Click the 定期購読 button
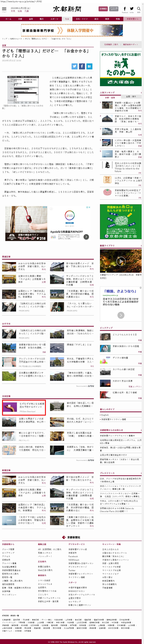This screenshot has height=644, width=144. [x=103, y=9]
